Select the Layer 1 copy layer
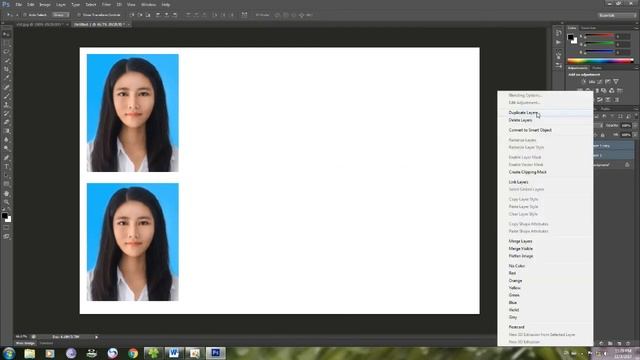Viewport: 640px width, 360px height. [613, 146]
